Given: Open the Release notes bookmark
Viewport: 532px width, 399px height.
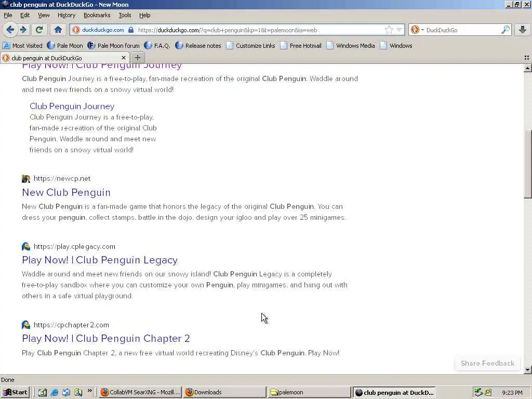Looking at the screenshot, I should tap(198, 46).
